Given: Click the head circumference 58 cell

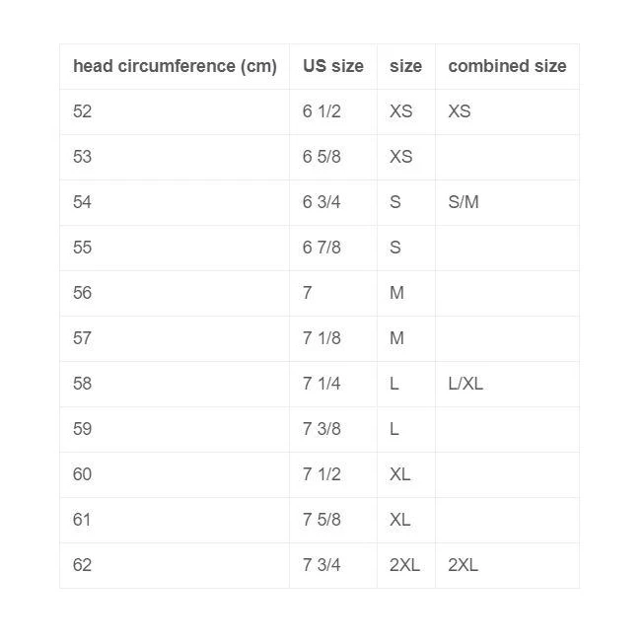Looking at the screenshot, I should (83, 384).
